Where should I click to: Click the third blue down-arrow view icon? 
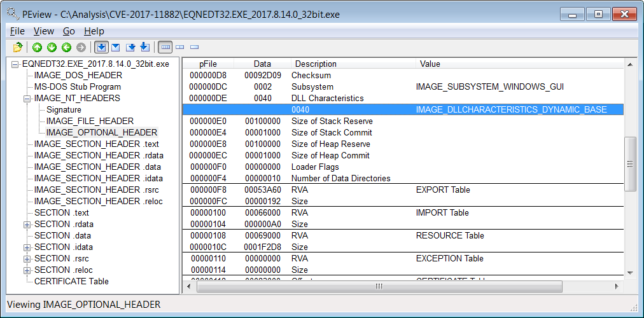[130, 48]
